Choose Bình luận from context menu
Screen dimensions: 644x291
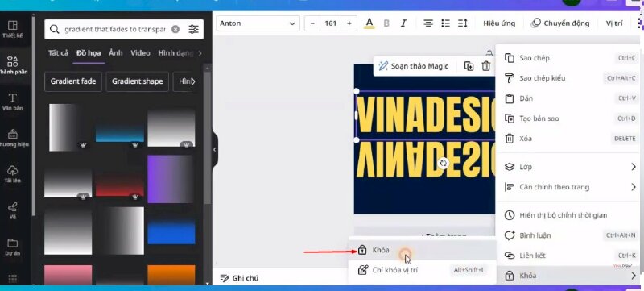(x=570, y=235)
